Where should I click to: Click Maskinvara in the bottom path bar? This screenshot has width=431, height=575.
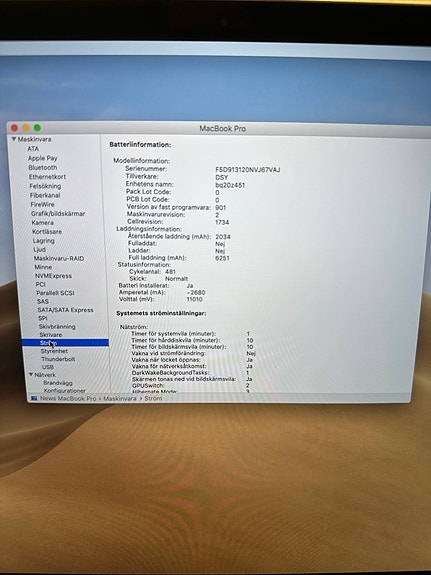120,398
